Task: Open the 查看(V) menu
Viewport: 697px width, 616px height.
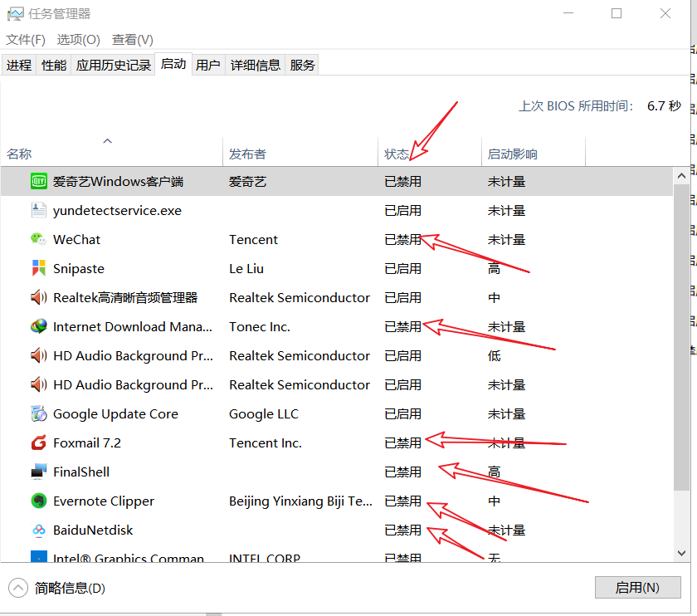Action: tap(133, 40)
